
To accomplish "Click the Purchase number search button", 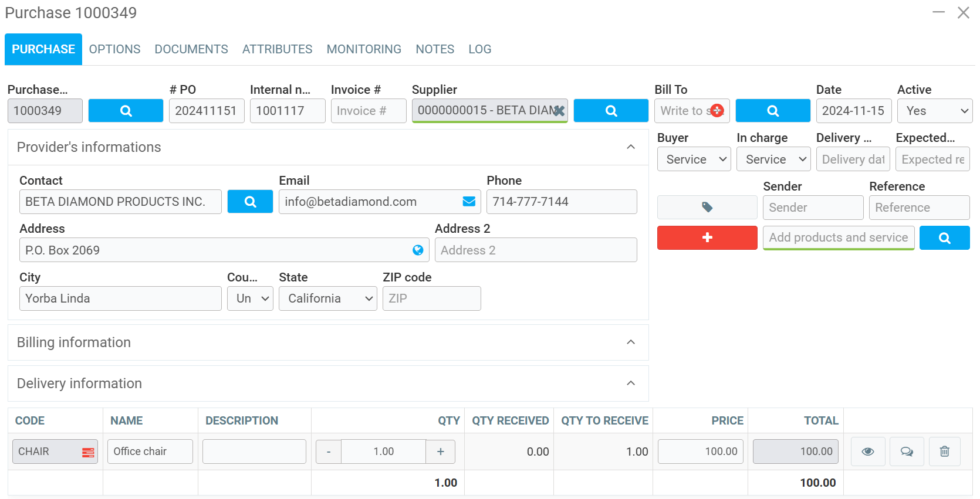I will tap(126, 111).
